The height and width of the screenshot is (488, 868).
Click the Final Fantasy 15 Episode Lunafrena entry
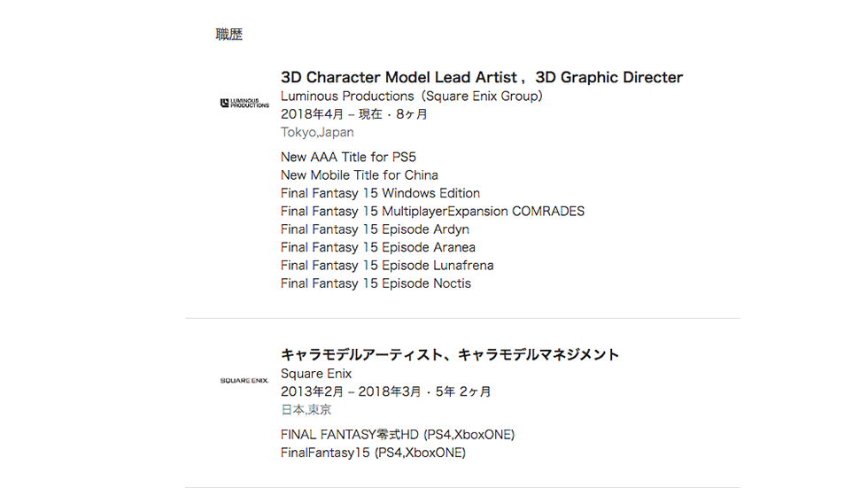[x=387, y=266]
